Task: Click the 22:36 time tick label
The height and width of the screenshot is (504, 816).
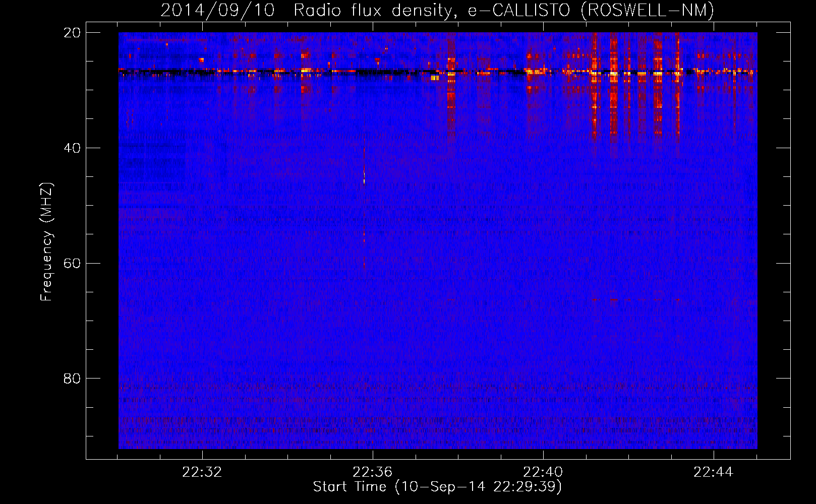Action: pyautogui.click(x=372, y=472)
